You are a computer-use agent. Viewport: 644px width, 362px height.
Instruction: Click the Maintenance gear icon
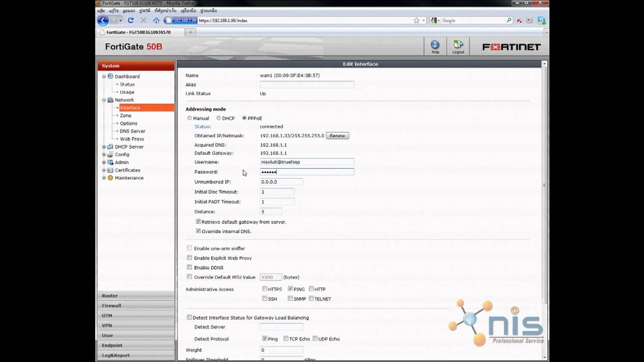pos(111,178)
